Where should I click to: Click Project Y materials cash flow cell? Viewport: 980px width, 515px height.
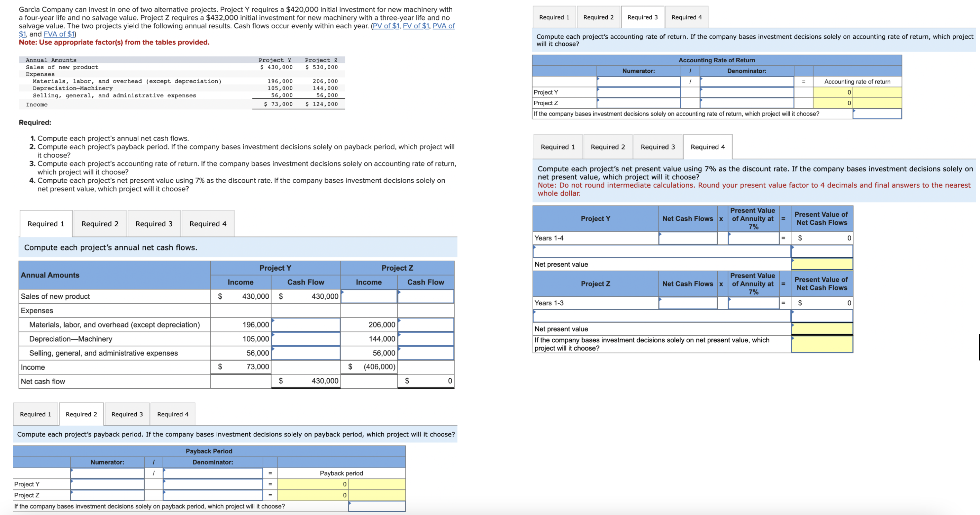(306, 325)
